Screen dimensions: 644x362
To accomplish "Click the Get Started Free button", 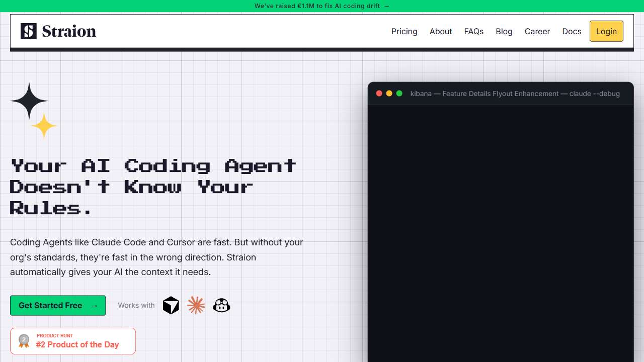I will pos(58,305).
